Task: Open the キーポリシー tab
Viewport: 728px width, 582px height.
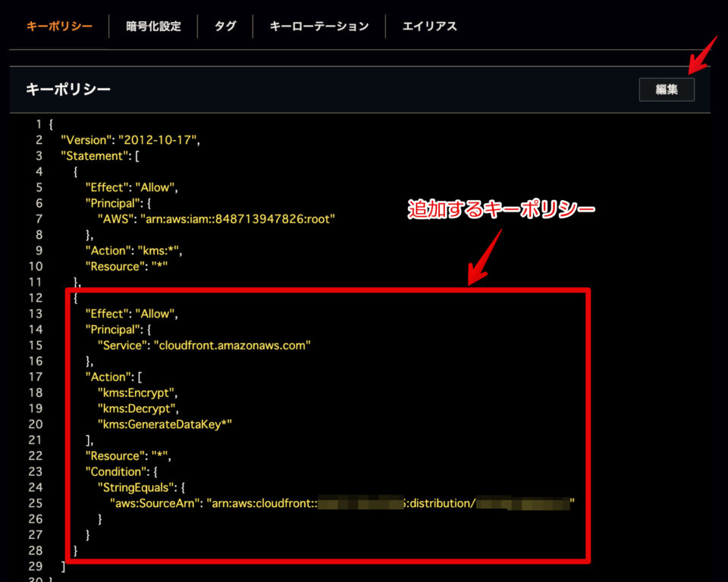Action: (59, 27)
